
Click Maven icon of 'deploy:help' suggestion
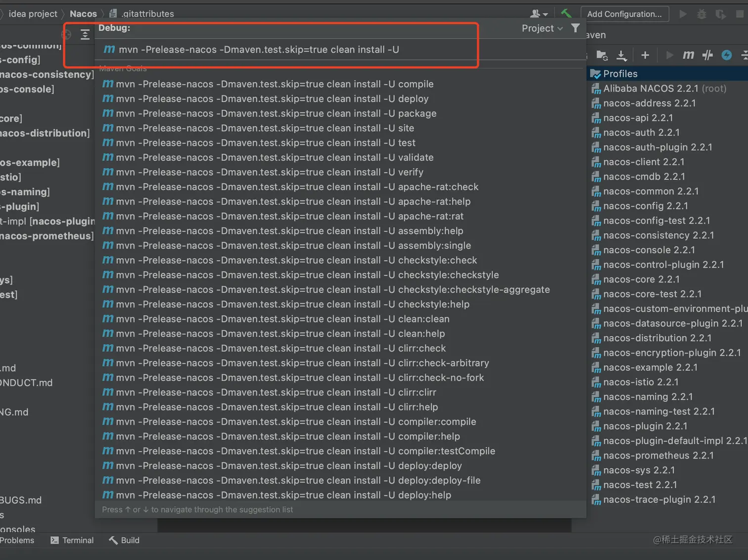[x=108, y=495]
